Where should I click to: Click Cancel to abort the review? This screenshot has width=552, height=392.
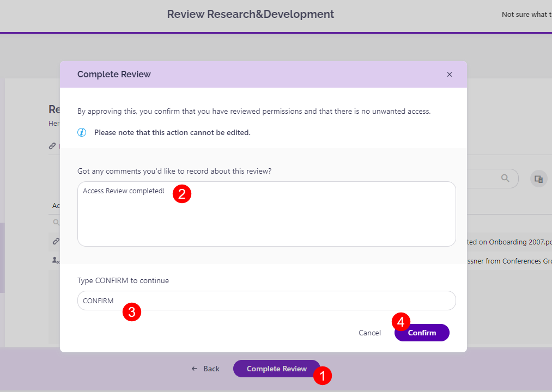(369, 333)
